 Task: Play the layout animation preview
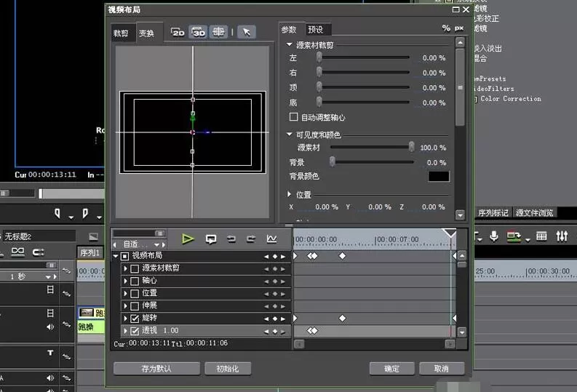click(x=188, y=239)
